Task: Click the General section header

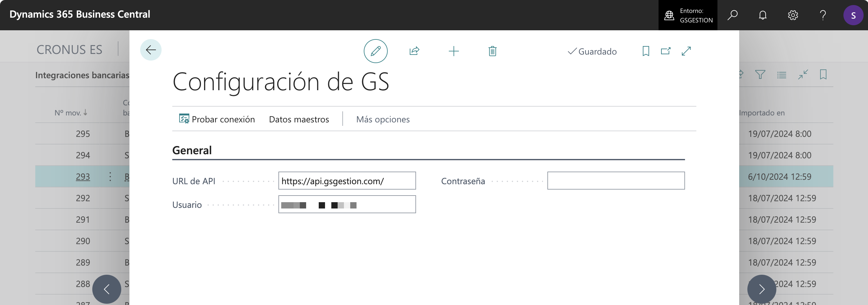Action: pyautogui.click(x=192, y=150)
